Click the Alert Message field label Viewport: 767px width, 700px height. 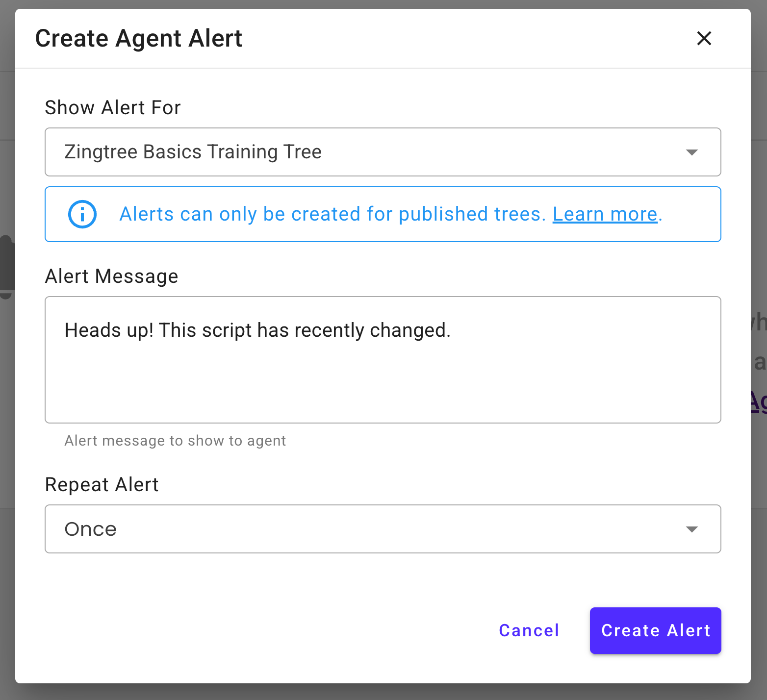(111, 276)
